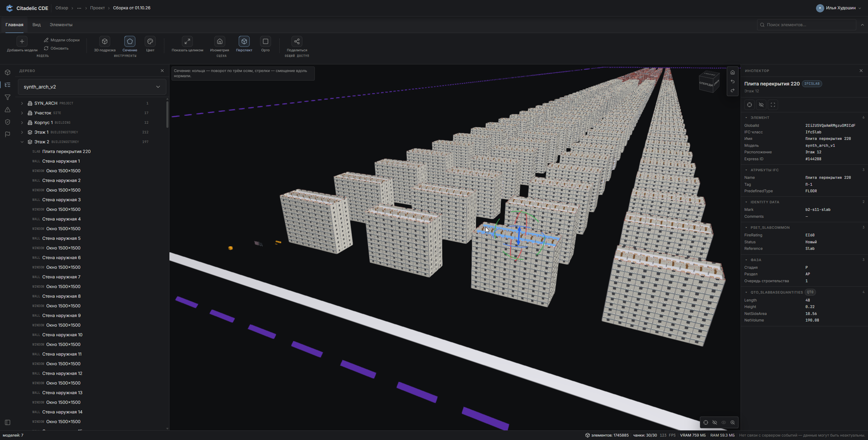Screen dimensions: 868x440
Task: Open the Цвет palette tool
Action: coord(150,41)
